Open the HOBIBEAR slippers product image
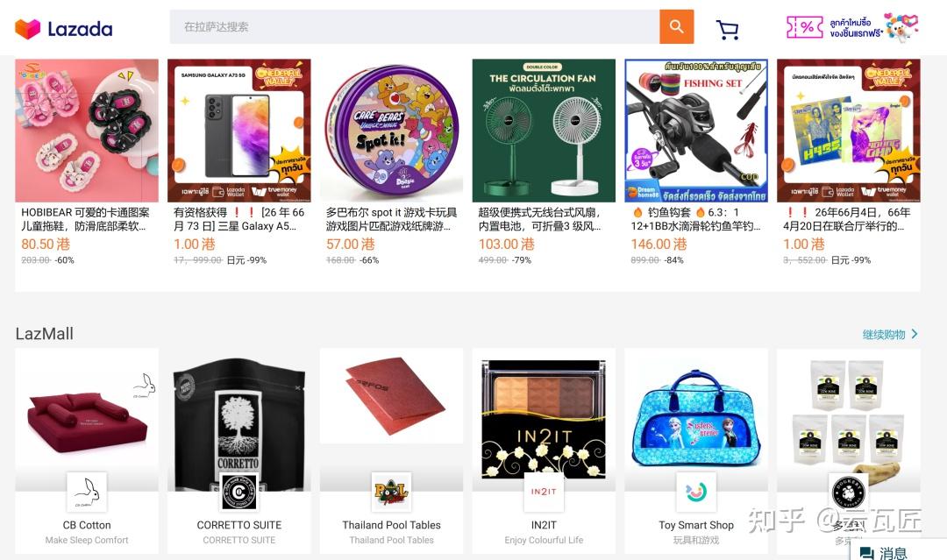 [x=86, y=131]
